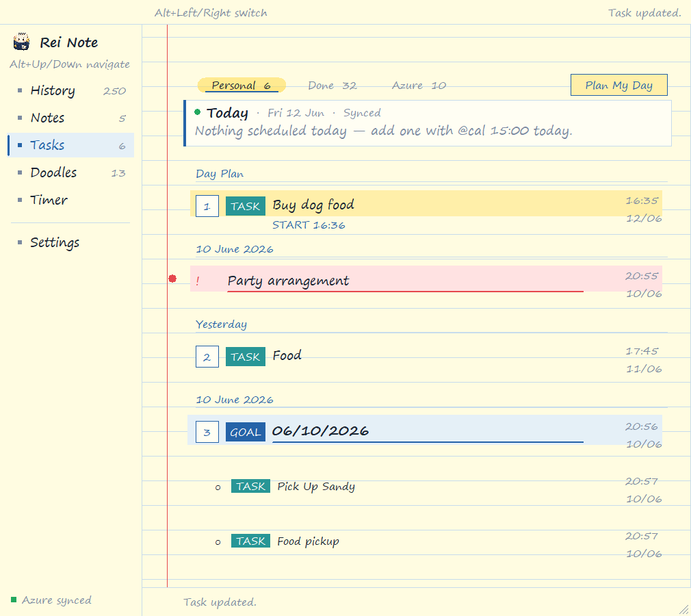Click the circle bullet for Food pickup
Image resolution: width=691 pixels, height=616 pixels.
[x=218, y=542]
